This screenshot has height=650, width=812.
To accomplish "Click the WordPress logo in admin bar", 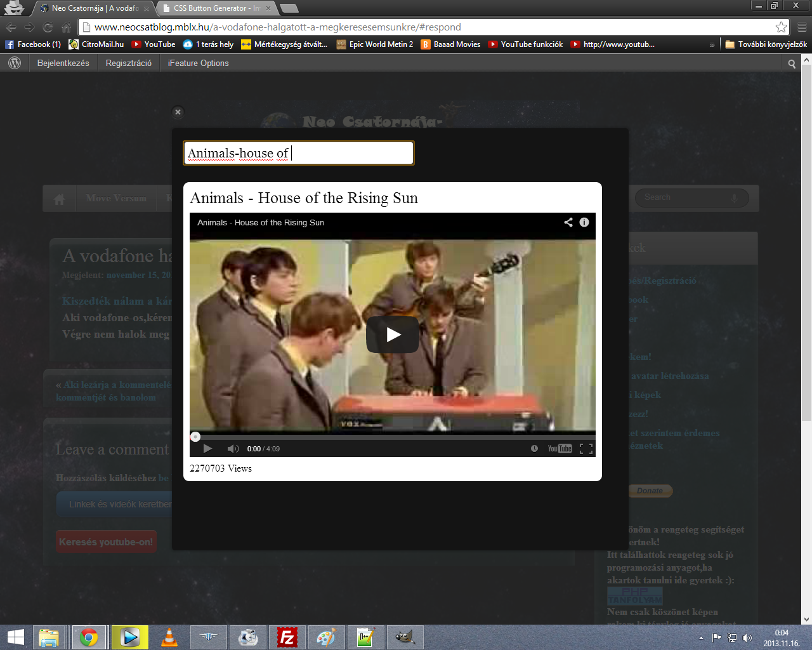I will click(x=15, y=63).
